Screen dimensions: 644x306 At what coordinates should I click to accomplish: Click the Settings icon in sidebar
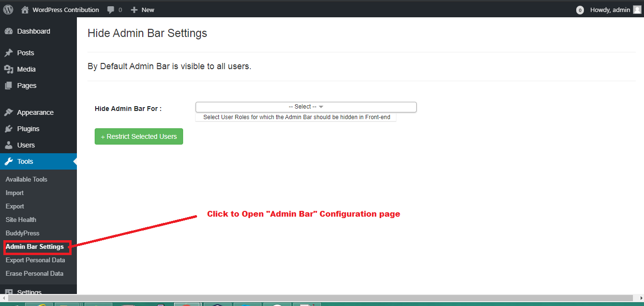click(8, 292)
